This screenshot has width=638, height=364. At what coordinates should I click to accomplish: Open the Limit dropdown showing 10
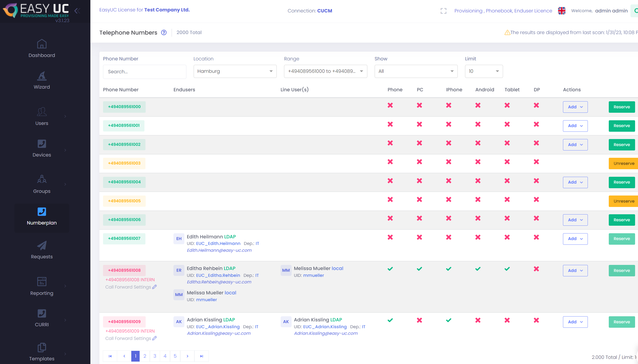coord(484,71)
